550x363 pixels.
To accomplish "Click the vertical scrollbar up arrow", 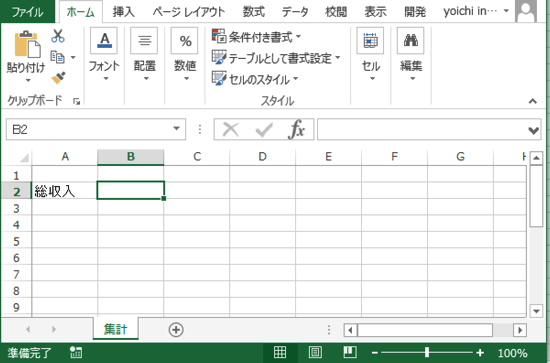I will point(536,158).
